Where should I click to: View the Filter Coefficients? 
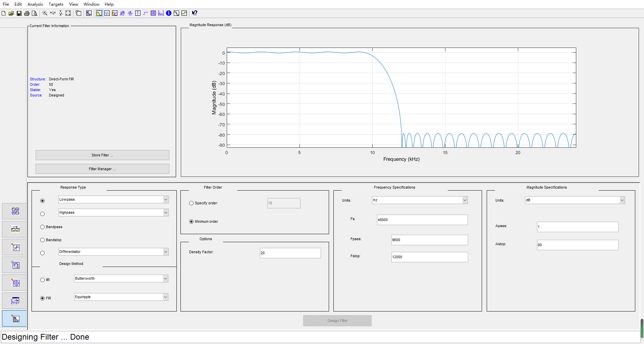tap(161, 13)
